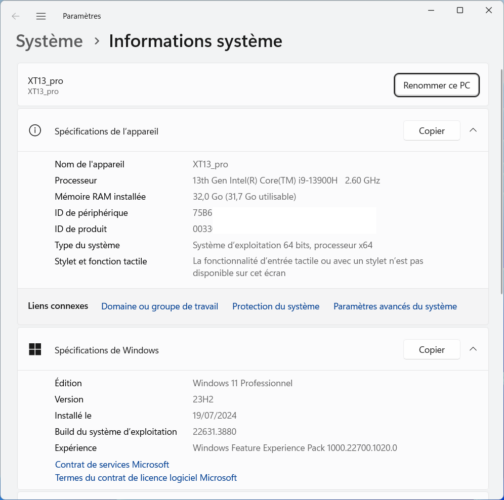Open the hamburger navigation menu
The width and height of the screenshot is (504, 500).
pos(41,16)
